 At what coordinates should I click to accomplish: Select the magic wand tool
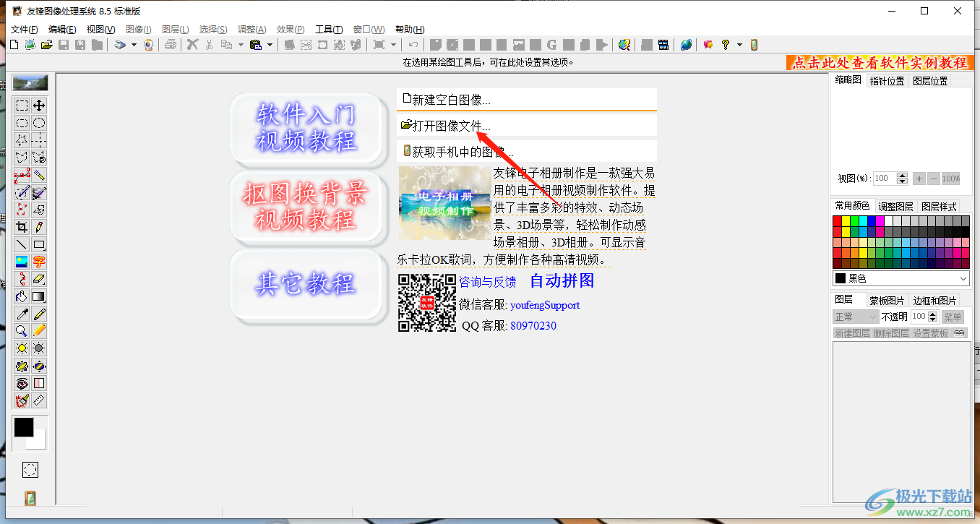[40, 175]
